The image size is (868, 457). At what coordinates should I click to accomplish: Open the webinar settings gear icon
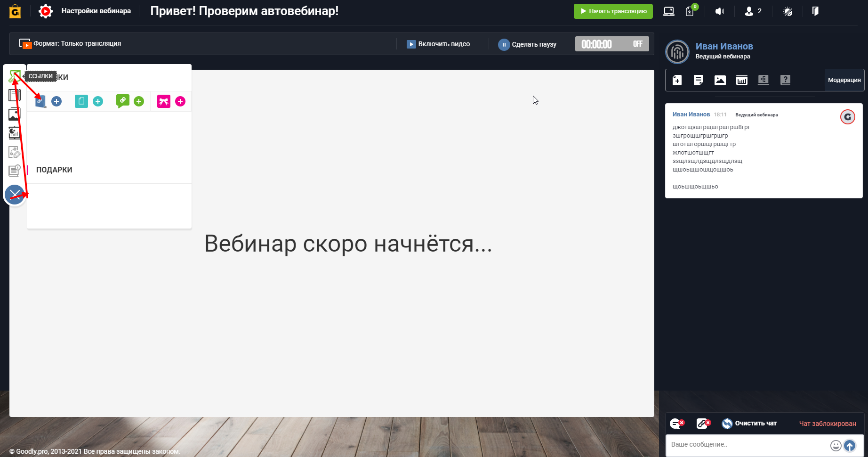coord(46,11)
